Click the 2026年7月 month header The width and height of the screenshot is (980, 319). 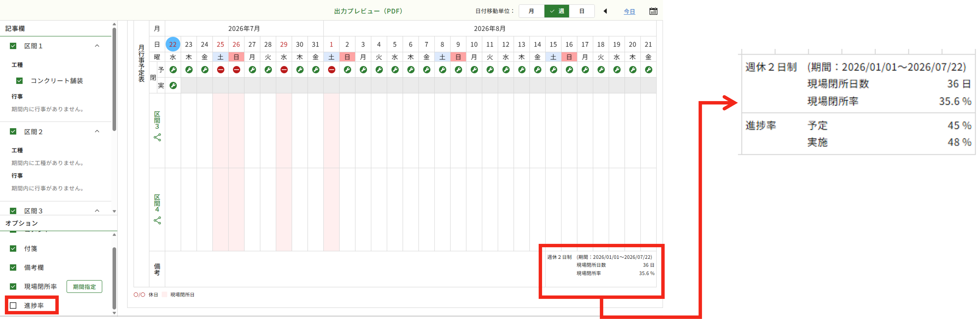[244, 29]
